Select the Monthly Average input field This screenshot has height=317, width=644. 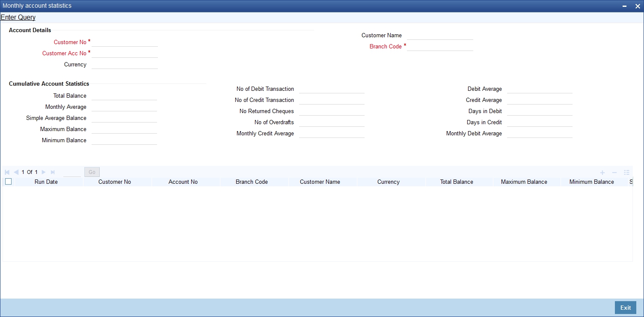124,107
